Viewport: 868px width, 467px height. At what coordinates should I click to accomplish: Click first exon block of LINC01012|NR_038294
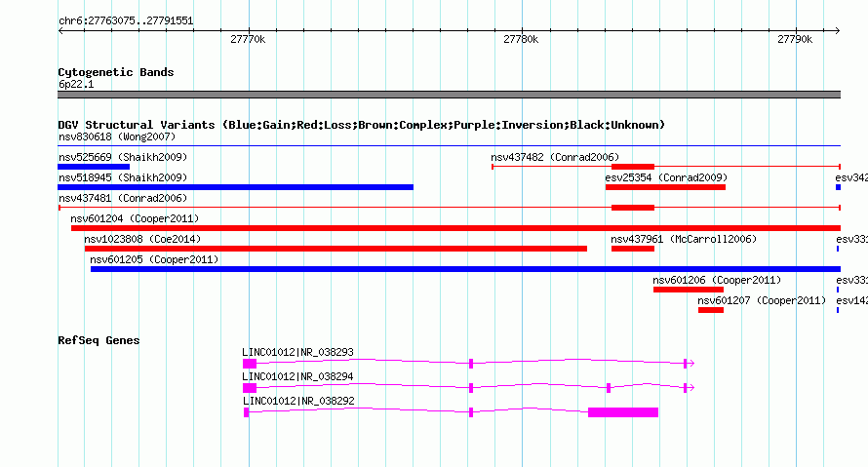pos(250,388)
